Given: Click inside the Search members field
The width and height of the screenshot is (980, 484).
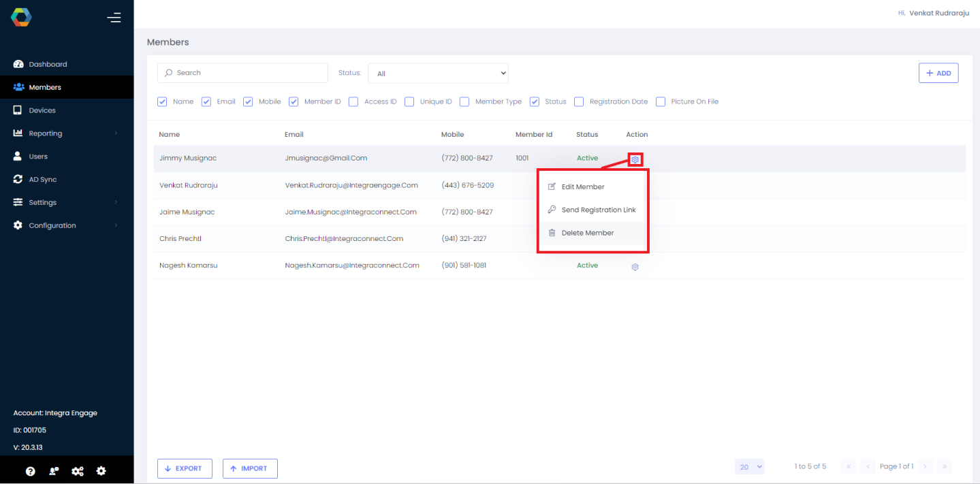Looking at the screenshot, I should click(242, 73).
